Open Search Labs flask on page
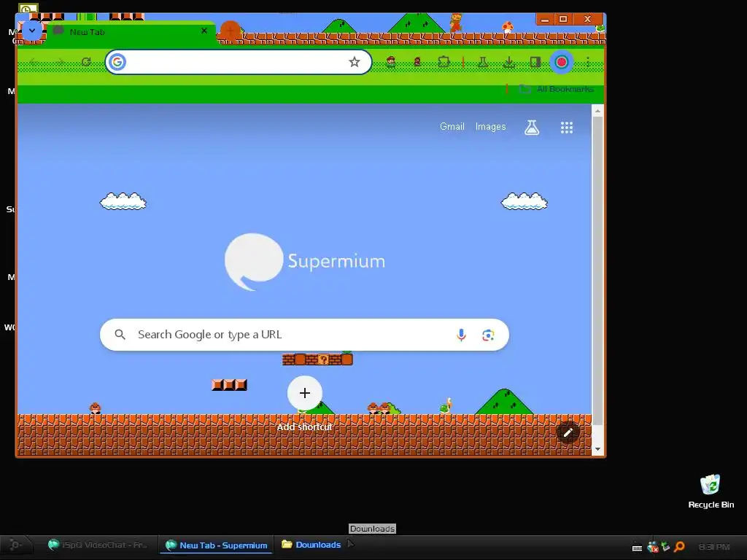747x560 pixels. 532,127
